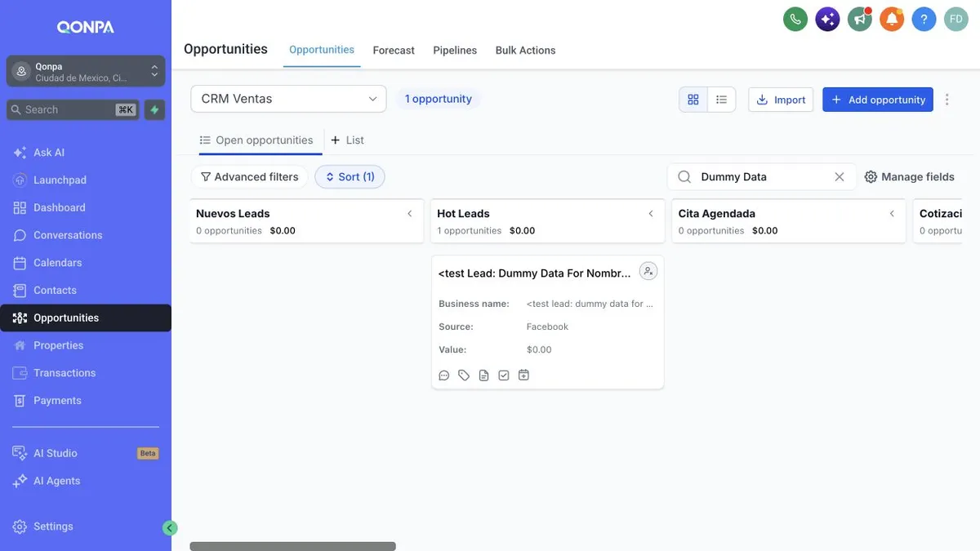Click the card's calendar appointment icon
980x551 pixels.
pos(523,375)
